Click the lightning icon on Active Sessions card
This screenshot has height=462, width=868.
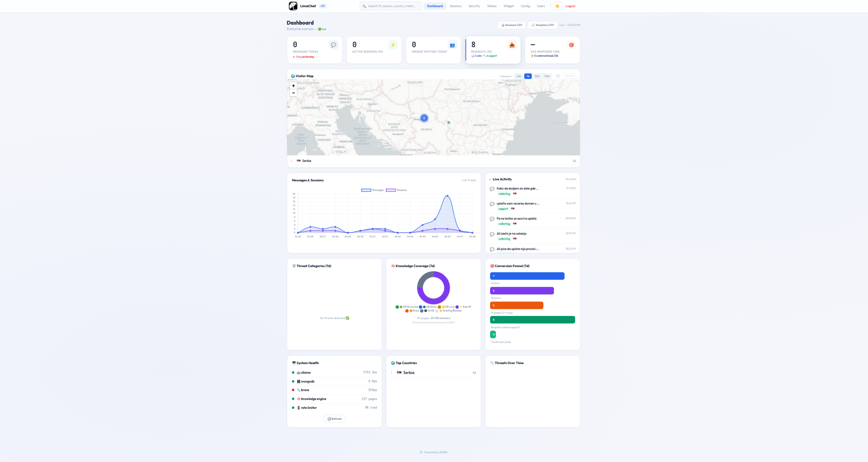[393, 45]
